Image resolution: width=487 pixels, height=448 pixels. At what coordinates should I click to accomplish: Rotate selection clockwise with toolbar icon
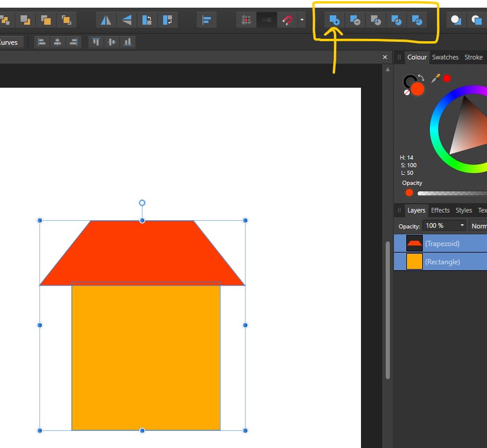click(x=167, y=21)
